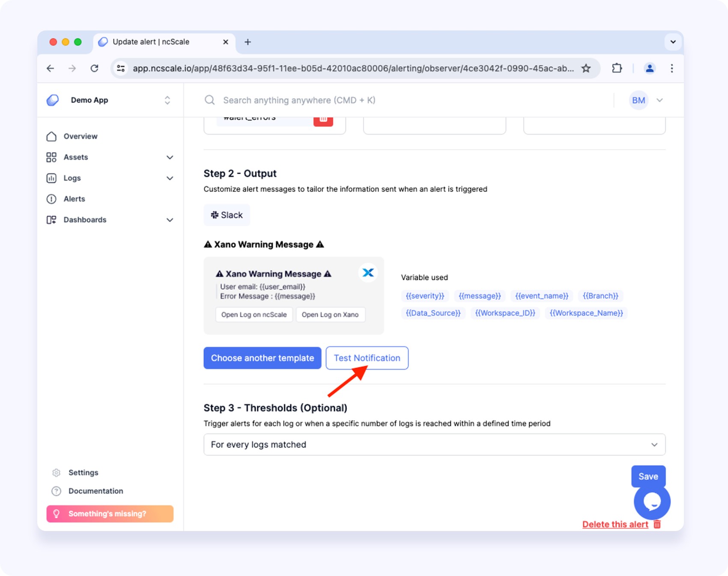Open Settings in the sidebar

pyautogui.click(x=84, y=473)
